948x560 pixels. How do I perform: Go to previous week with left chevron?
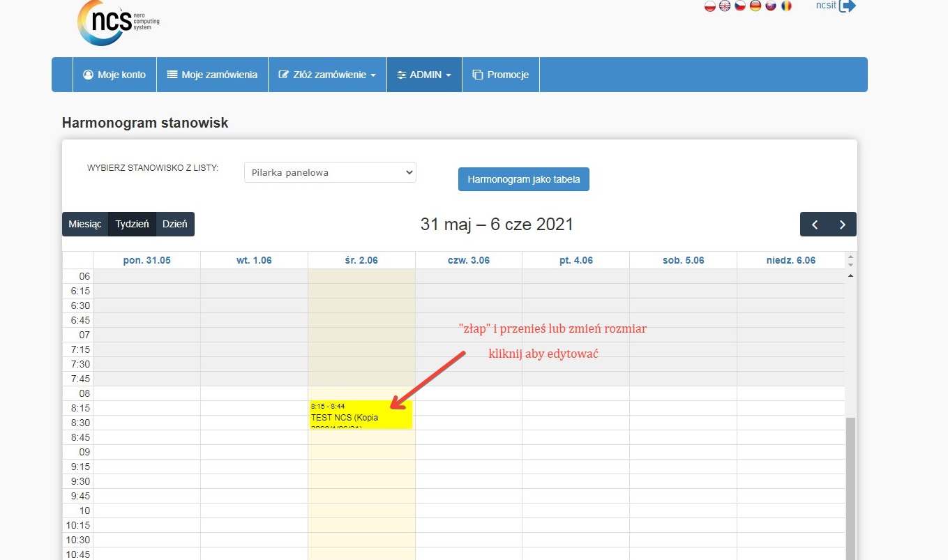click(x=814, y=225)
